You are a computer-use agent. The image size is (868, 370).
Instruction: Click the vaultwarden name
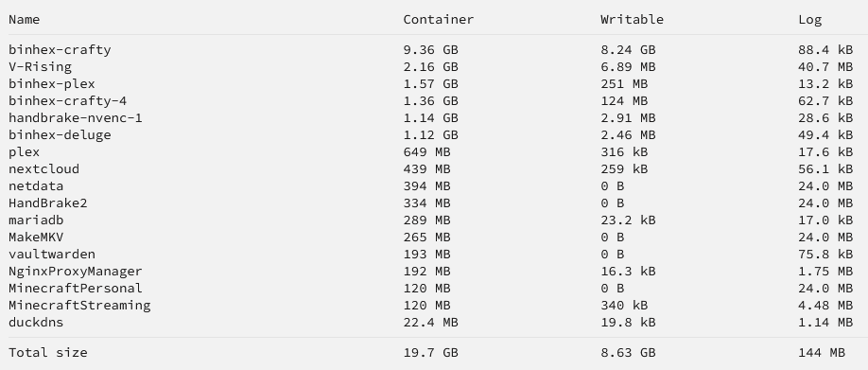[52, 255]
